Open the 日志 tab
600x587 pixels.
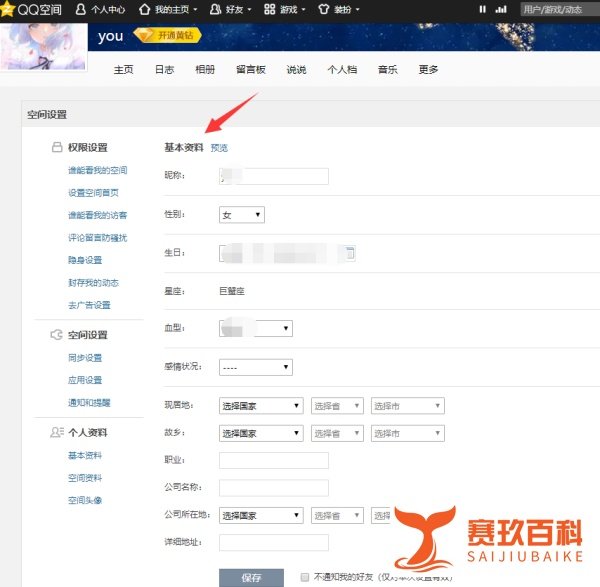tap(164, 70)
